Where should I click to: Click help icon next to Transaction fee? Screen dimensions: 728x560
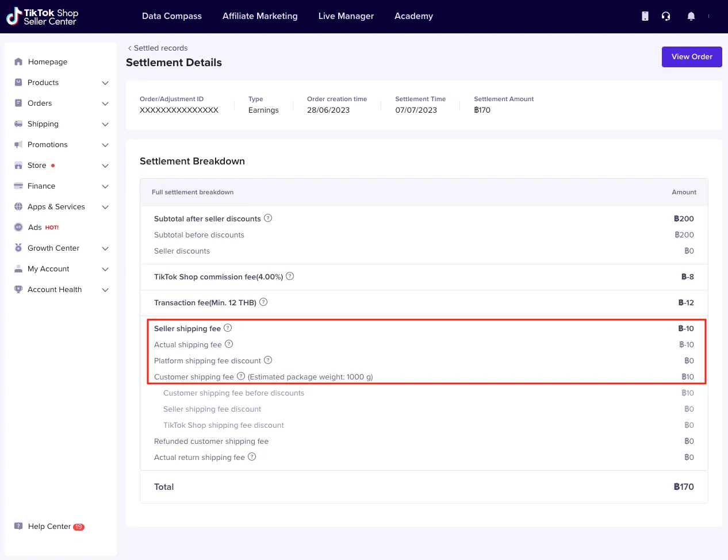pyautogui.click(x=263, y=302)
